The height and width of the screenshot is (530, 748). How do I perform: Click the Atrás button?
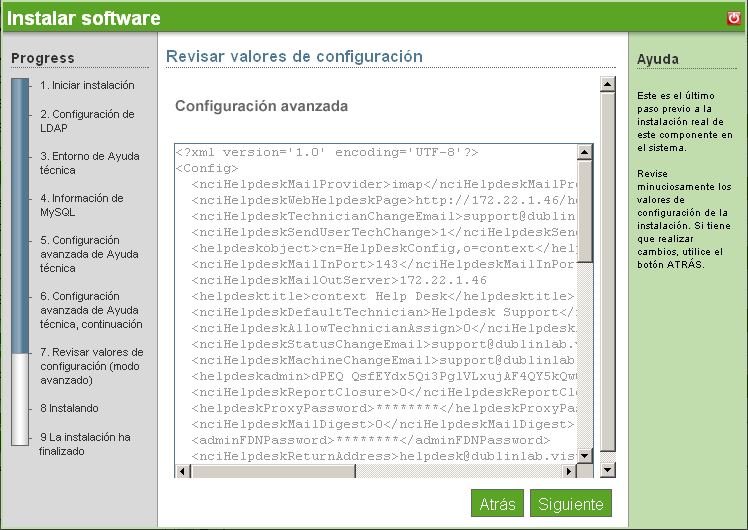497,503
